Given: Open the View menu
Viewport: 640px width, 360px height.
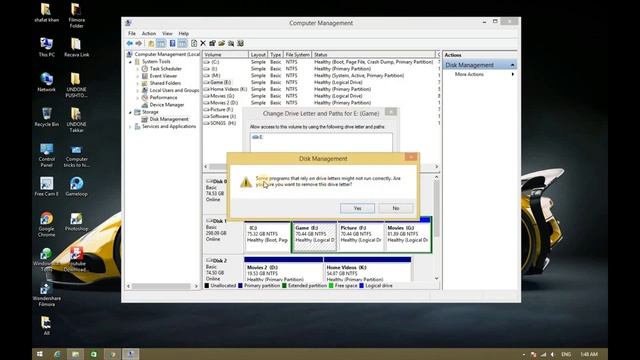Looking at the screenshot, I should pyautogui.click(x=167, y=33).
